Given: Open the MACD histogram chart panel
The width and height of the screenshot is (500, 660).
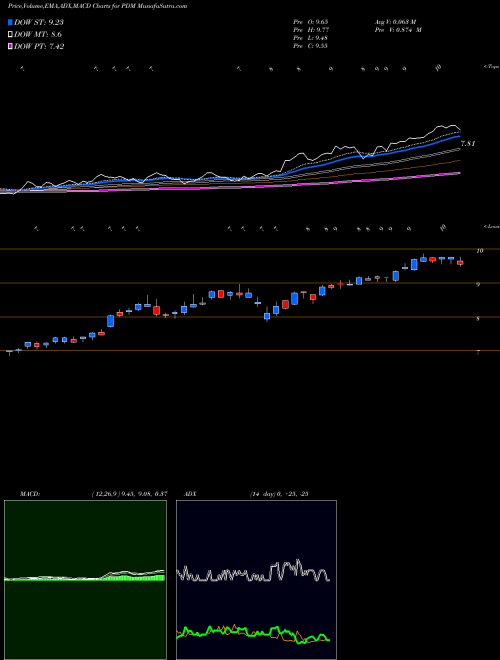Looking at the screenshot, I should tap(85, 580).
